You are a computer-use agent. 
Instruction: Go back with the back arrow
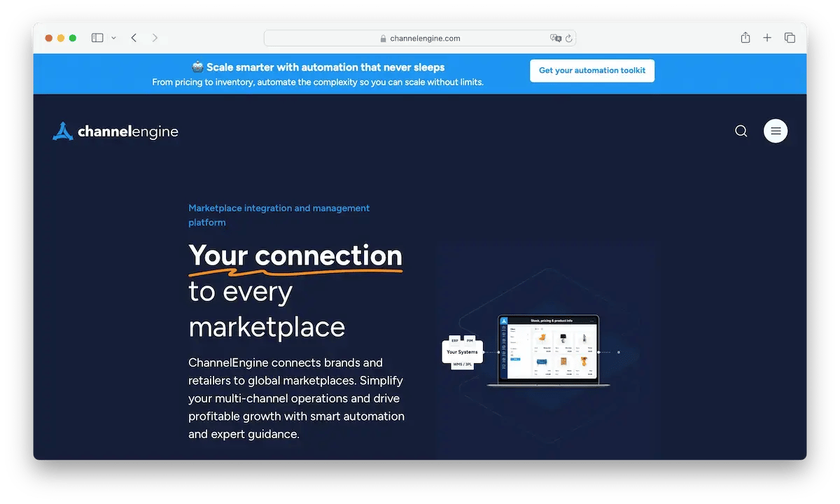click(x=134, y=38)
